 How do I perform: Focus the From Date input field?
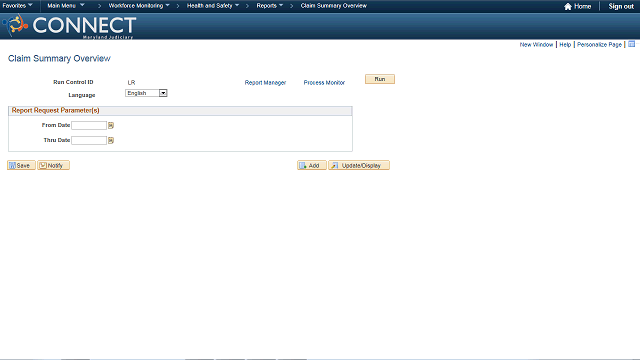[x=89, y=125]
